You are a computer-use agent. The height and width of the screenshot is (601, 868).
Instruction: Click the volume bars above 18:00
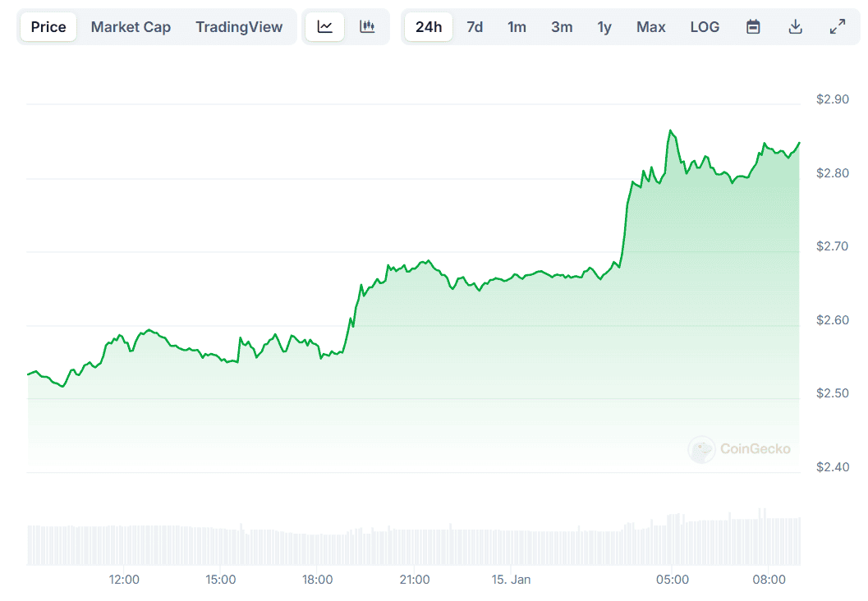(318, 548)
